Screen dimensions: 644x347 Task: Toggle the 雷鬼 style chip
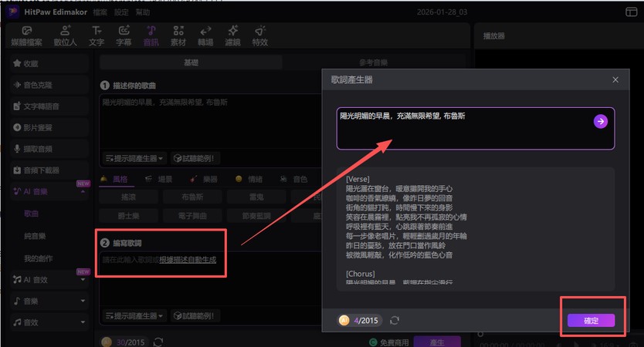[x=256, y=197]
